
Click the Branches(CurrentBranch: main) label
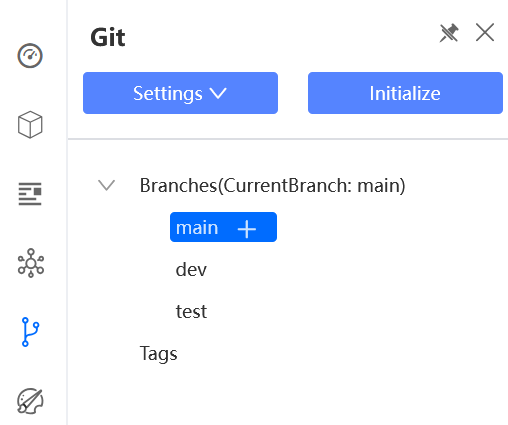tap(272, 186)
